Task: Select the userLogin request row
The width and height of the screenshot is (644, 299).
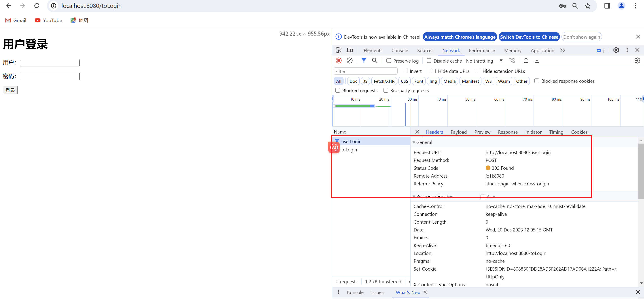Action: pos(371,142)
